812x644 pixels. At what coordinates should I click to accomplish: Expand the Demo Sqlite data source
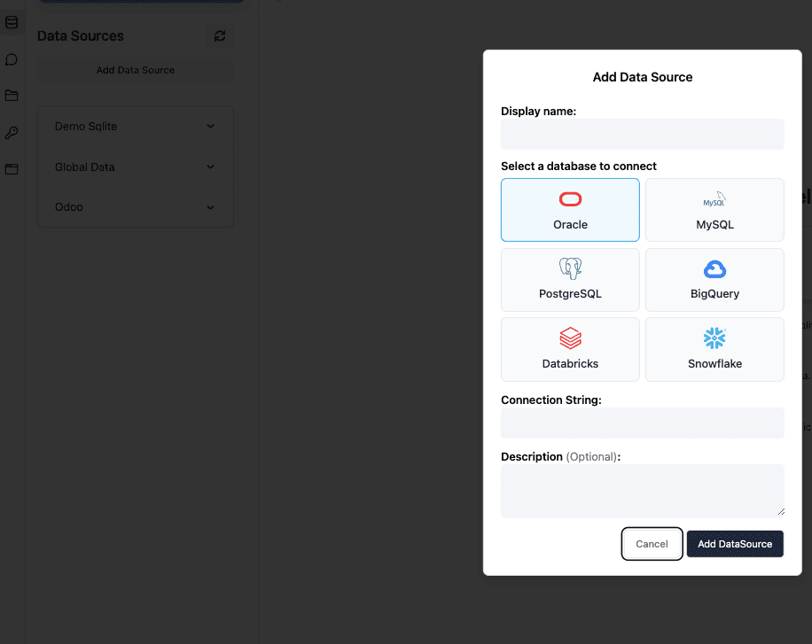[210, 127]
